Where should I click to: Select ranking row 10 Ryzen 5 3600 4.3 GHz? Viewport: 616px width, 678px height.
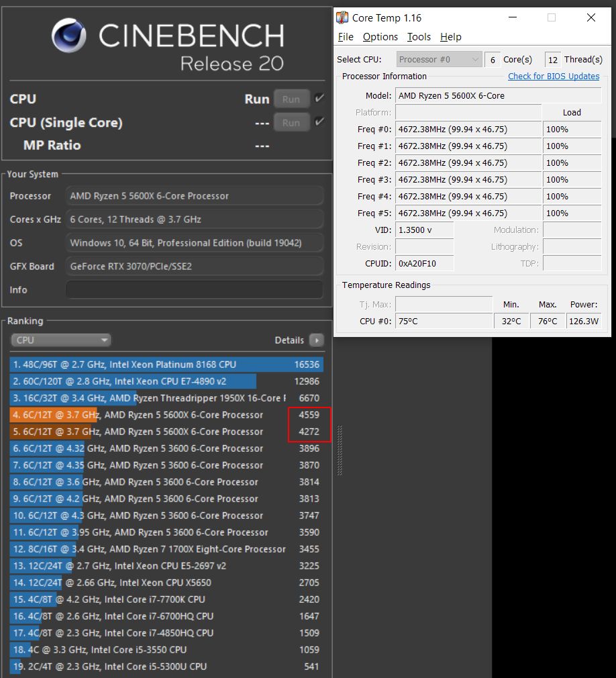click(x=166, y=516)
